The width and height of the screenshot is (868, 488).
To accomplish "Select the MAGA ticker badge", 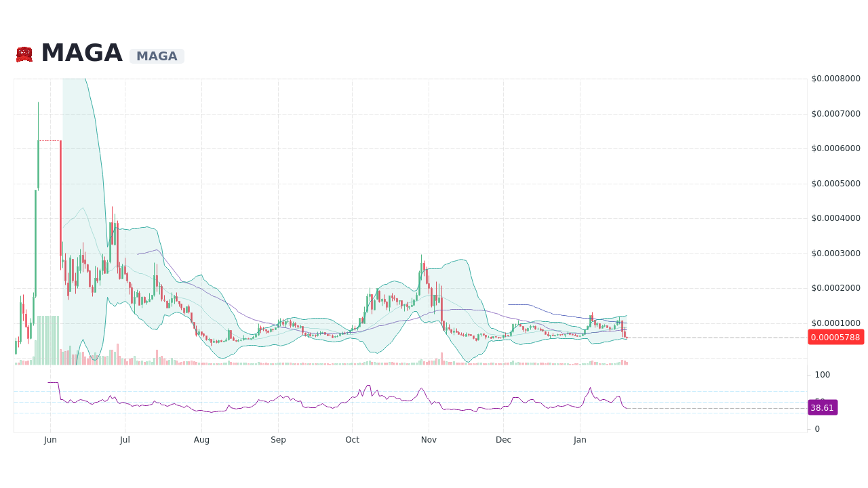I will coord(157,56).
